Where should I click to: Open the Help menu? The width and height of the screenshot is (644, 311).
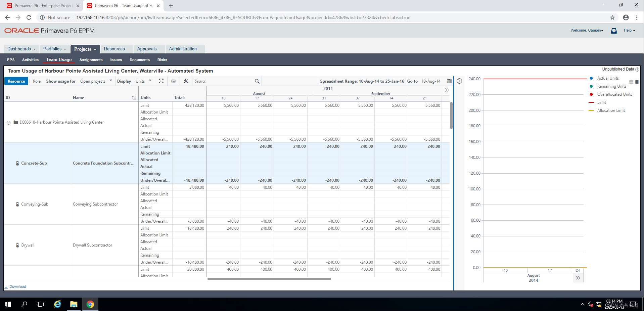click(629, 30)
